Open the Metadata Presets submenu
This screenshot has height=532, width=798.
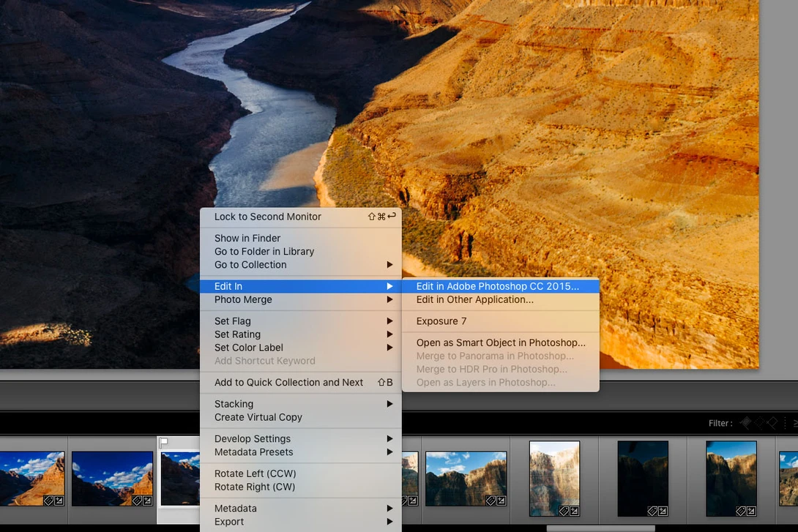301,452
